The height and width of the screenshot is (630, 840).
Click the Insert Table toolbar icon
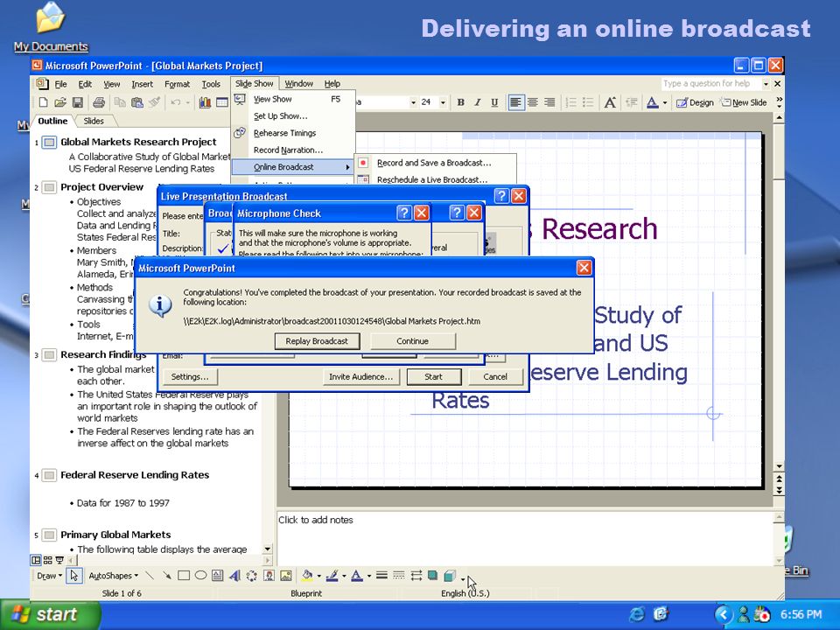tap(222, 102)
